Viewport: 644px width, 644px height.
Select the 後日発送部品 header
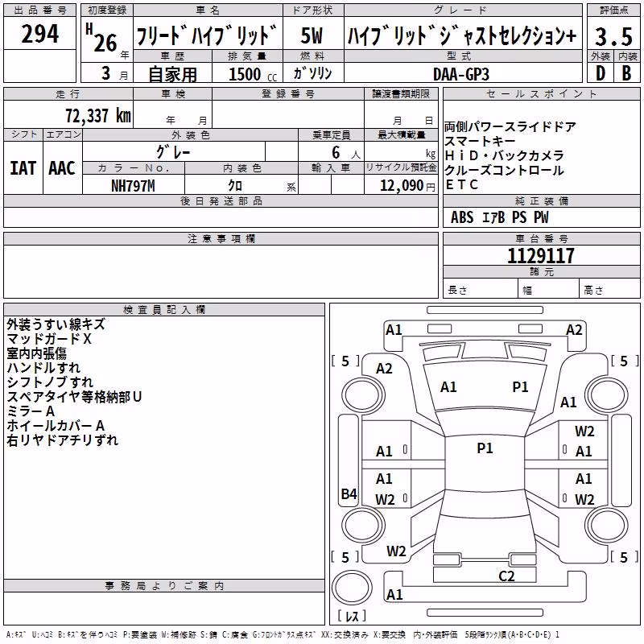(x=221, y=200)
